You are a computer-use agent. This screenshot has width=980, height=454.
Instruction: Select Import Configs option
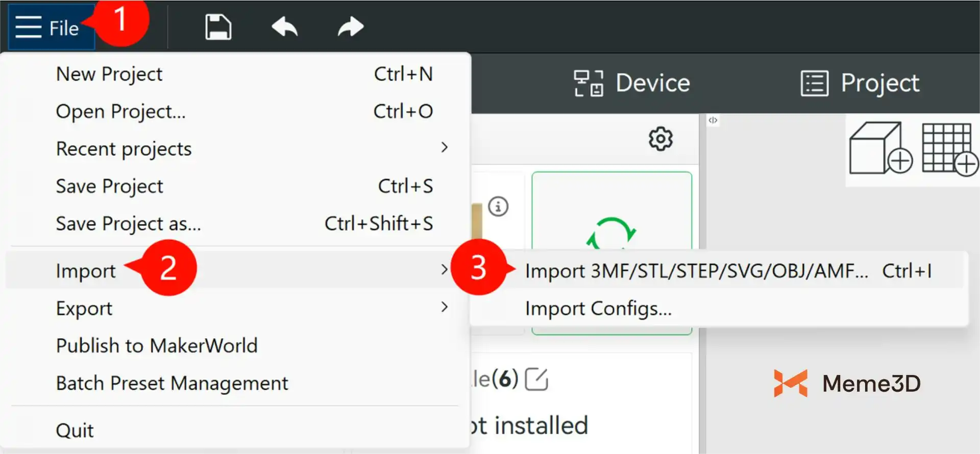pyautogui.click(x=598, y=309)
